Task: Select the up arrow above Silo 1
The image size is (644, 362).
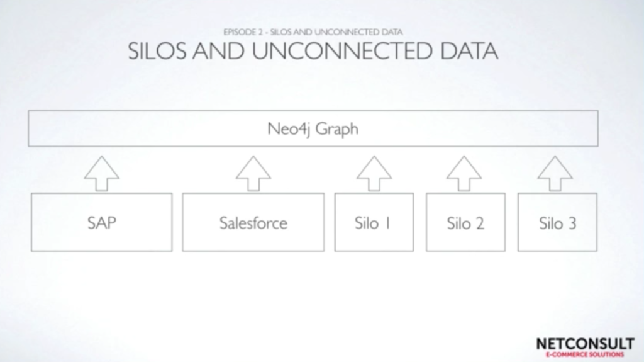Action: [x=374, y=174]
